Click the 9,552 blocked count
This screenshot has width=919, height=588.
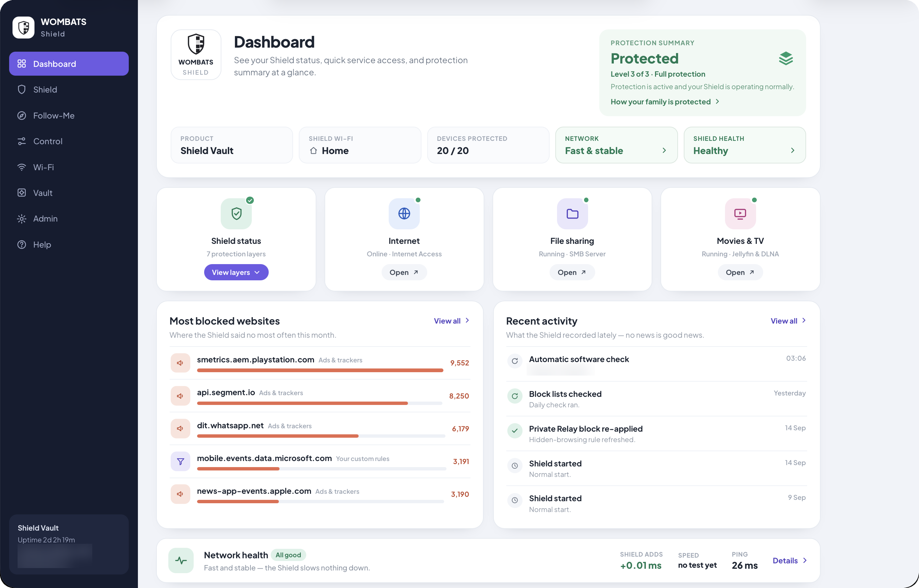pyautogui.click(x=459, y=363)
